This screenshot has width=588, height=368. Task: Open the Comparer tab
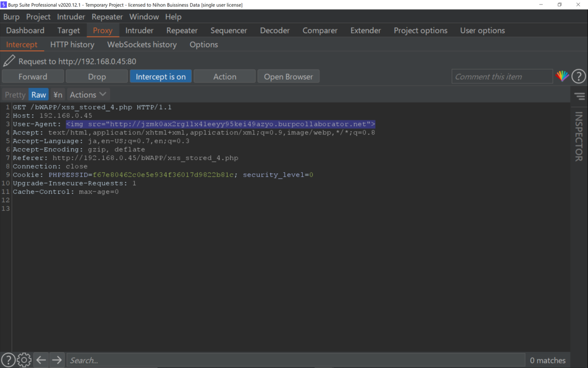click(320, 30)
